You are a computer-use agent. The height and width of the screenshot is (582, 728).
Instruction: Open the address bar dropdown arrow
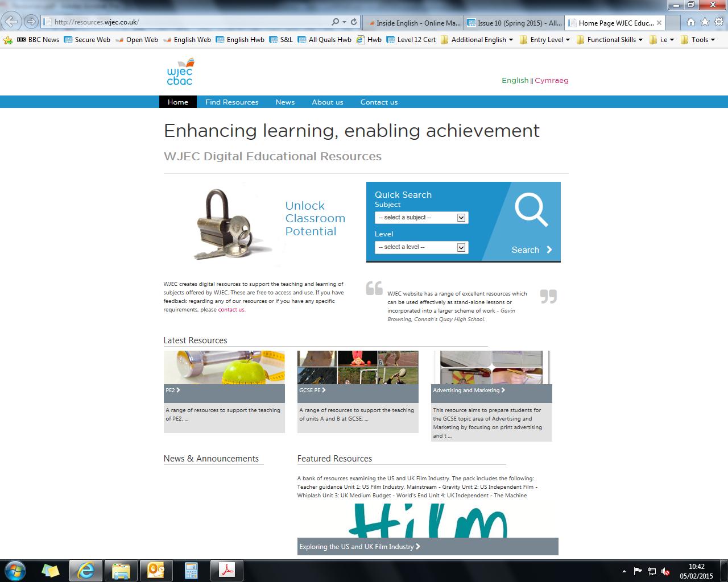click(x=344, y=22)
